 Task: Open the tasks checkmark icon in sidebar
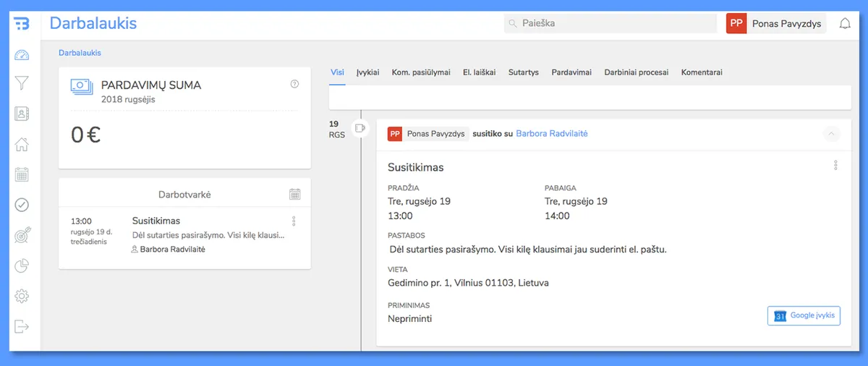[x=22, y=205]
